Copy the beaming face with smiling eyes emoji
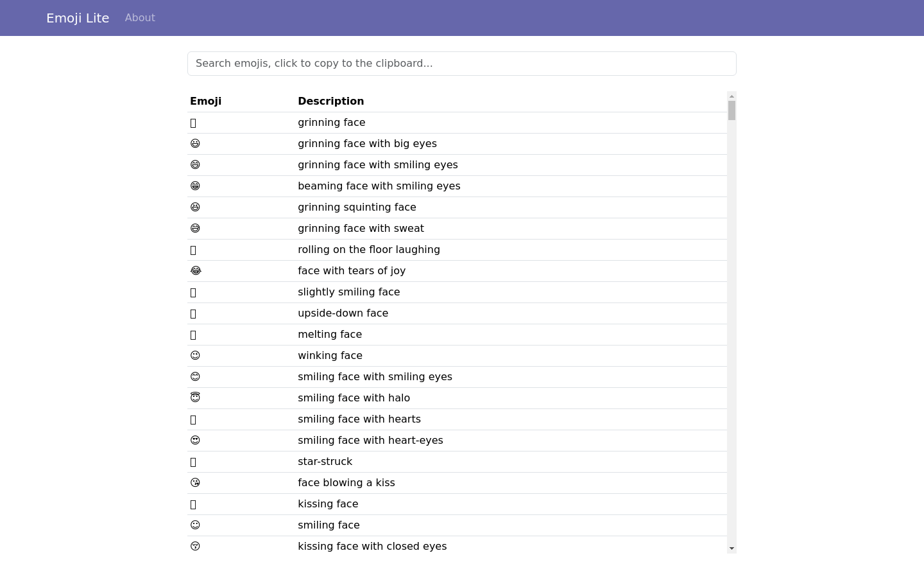Image resolution: width=924 pixels, height=578 pixels. coord(195,186)
